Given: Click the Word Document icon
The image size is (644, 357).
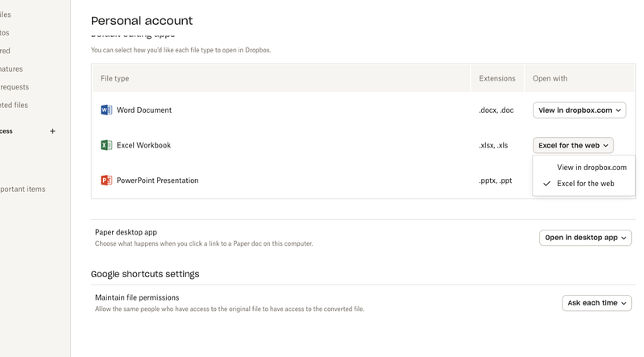Looking at the screenshot, I should click(x=106, y=110).
